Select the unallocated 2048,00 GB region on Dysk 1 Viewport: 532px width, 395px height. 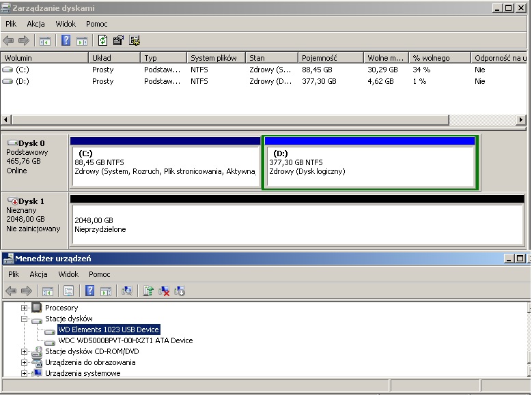click(296, 225)
